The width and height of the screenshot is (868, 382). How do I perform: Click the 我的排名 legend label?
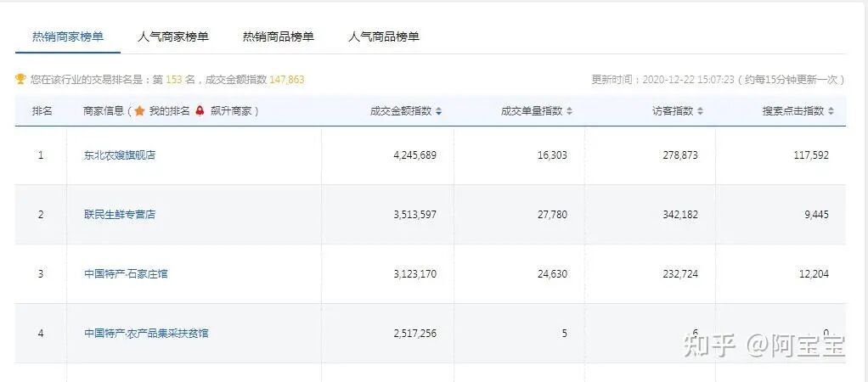(x=169, y=110)
